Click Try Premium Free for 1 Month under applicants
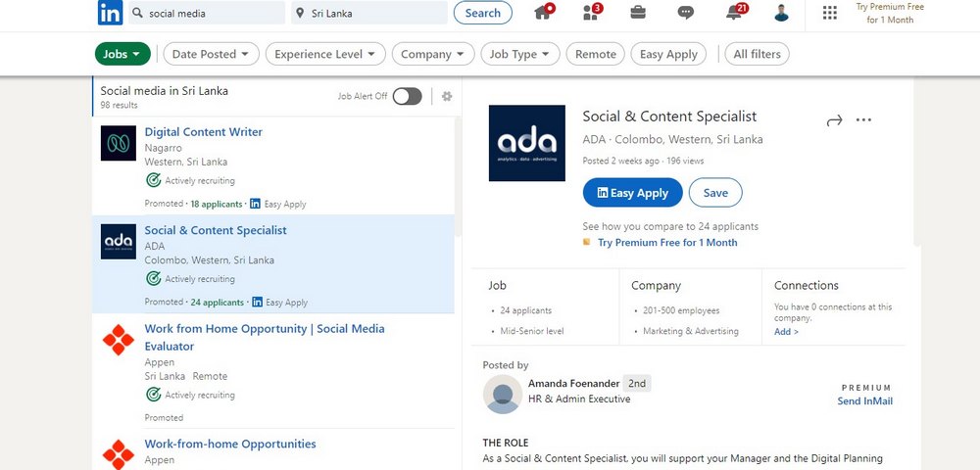 coord(667,242)
